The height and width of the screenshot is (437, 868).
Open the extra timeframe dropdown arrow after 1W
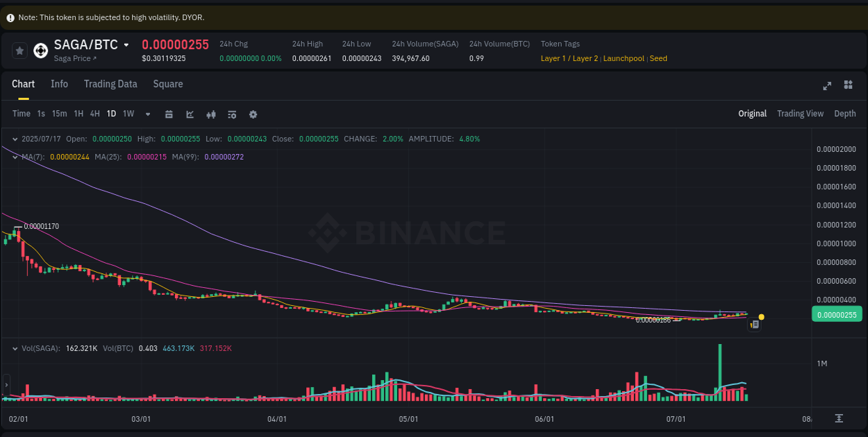[147, 114]
